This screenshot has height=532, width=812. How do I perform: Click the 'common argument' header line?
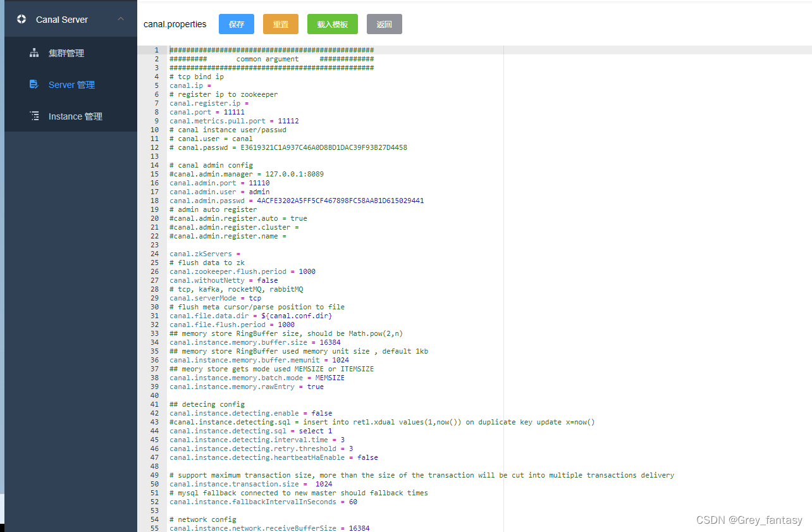pyautogui.click(x=271, y=59)
